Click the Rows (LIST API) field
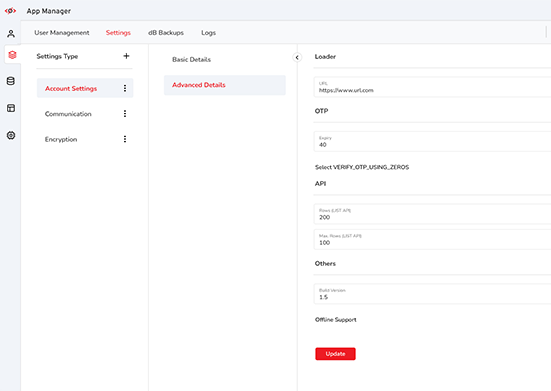This screenshot has width=551, height=391. click(432, 214)
